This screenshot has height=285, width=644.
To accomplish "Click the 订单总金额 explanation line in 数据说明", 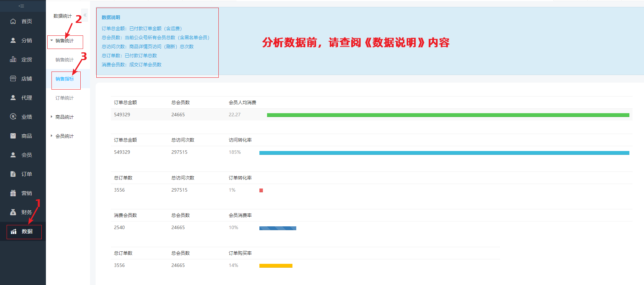I will (x=142, y=28).
